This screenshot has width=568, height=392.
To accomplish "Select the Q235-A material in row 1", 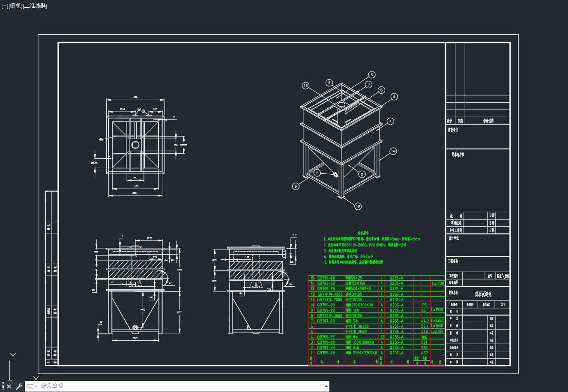I will (396, 353).
